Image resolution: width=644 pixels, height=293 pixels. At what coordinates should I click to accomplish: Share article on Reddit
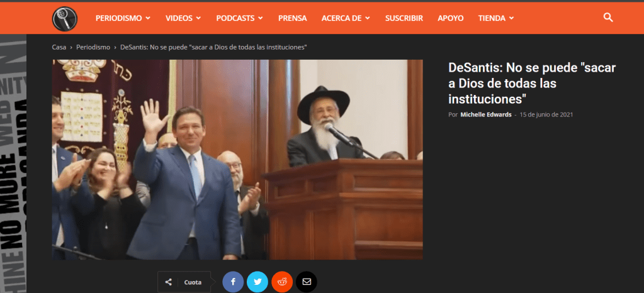(282, 282)
